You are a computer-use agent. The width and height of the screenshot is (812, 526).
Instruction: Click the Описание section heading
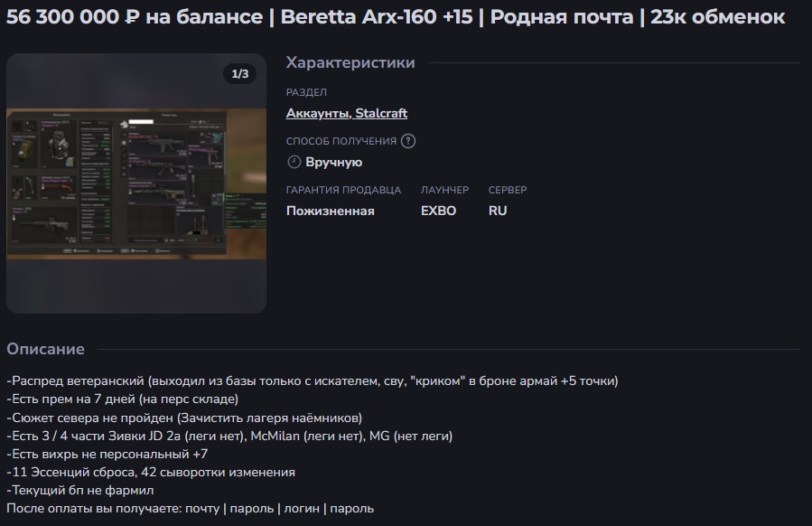(46, 349)
